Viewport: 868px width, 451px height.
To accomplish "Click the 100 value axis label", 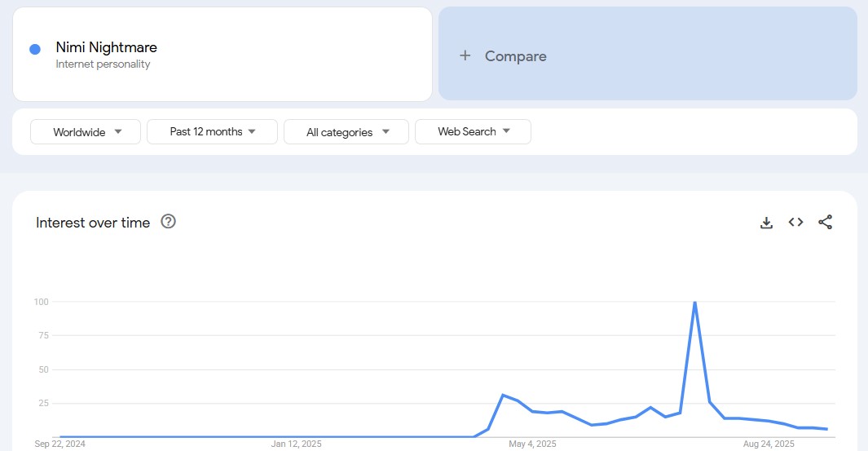I will (x=41, y=302).
